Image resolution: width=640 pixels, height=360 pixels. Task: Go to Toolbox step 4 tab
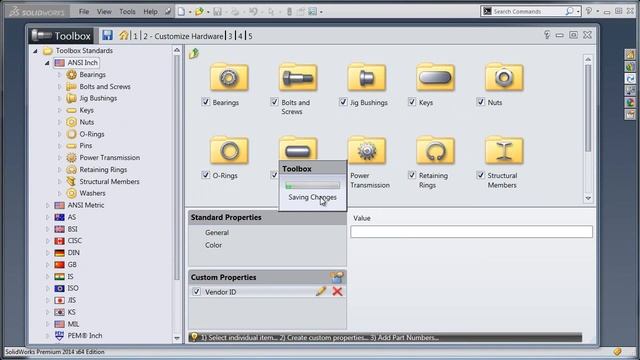(x=240, y=36)
